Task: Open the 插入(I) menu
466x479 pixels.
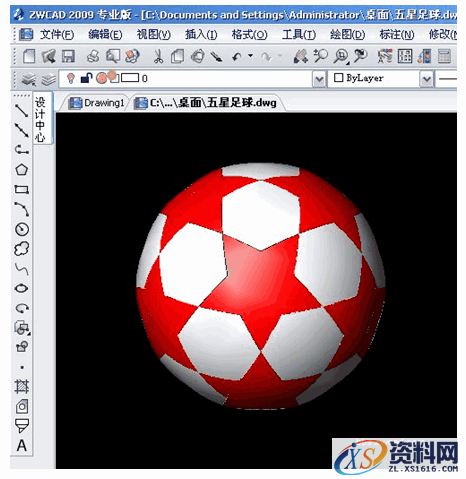Action: coord(201,34)
